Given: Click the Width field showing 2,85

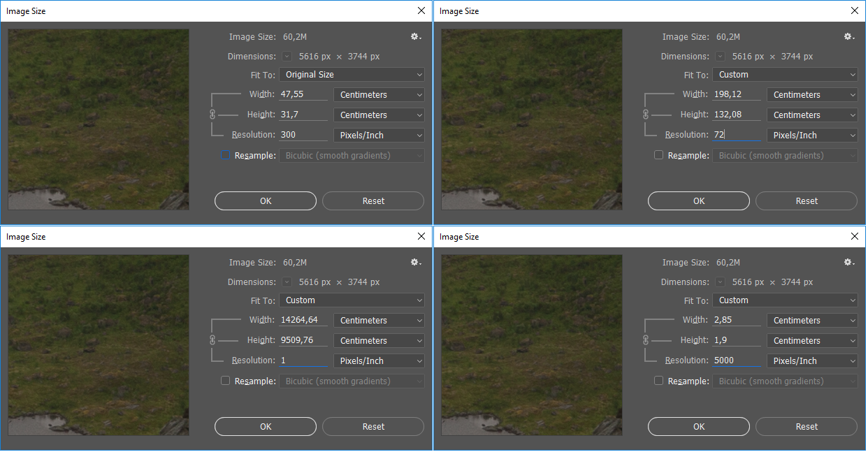Looking at the screenshot, I should pos(737,320).
